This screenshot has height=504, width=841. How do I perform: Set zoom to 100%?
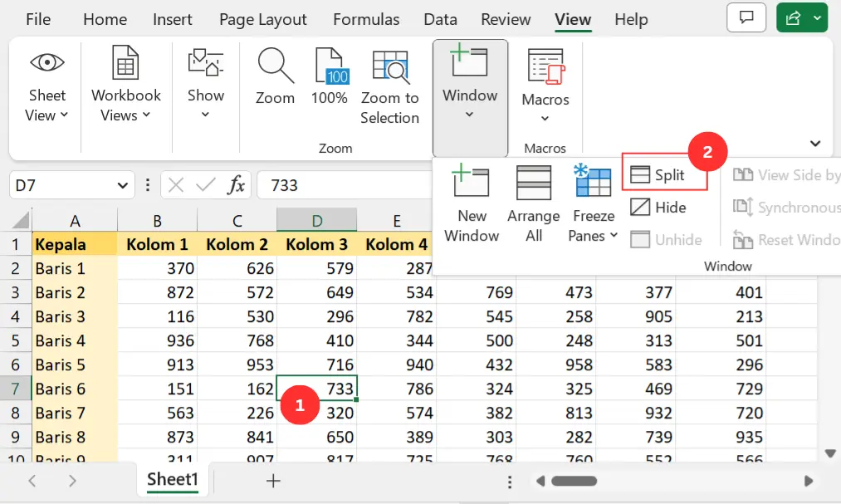329,76
